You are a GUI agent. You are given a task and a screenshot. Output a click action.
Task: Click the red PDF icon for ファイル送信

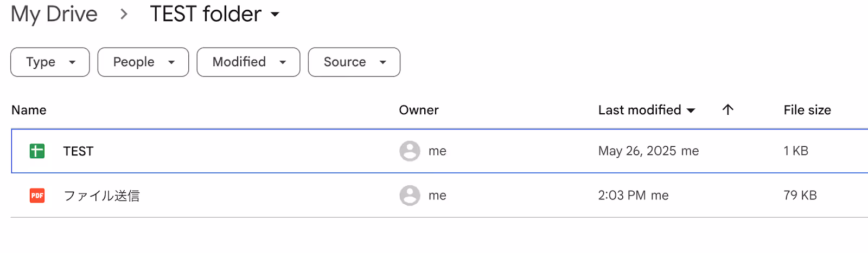[x=37, y=196]
